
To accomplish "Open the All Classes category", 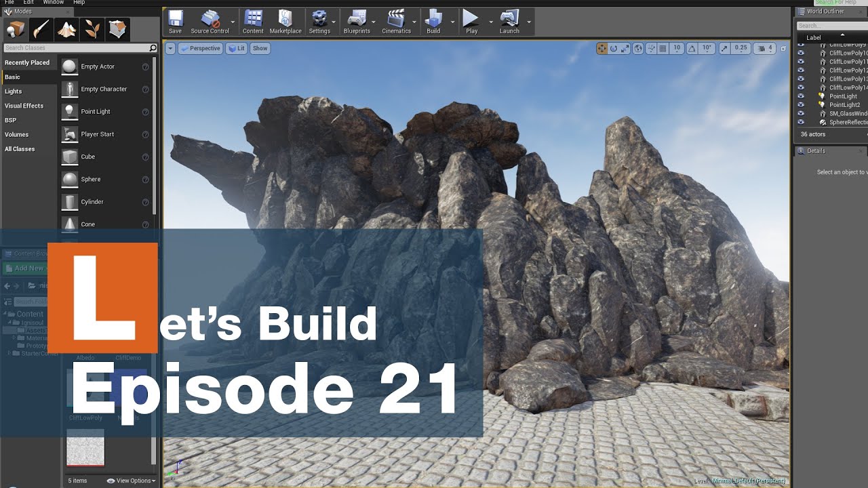I will tap(20, 149).
